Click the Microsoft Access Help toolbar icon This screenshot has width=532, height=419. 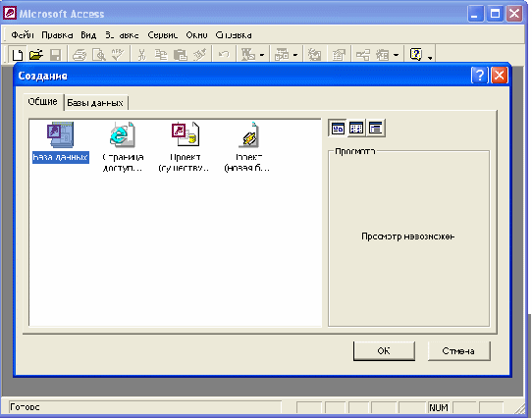click(x=416, y=55)
